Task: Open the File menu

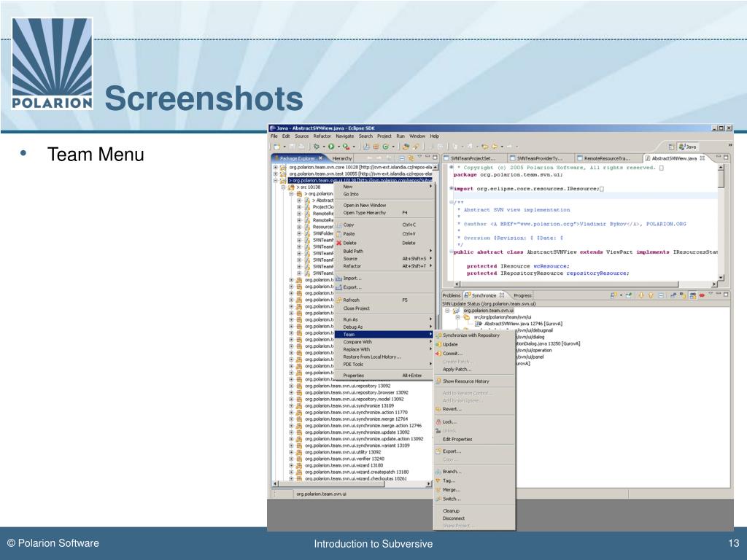Action: point(274,136)
